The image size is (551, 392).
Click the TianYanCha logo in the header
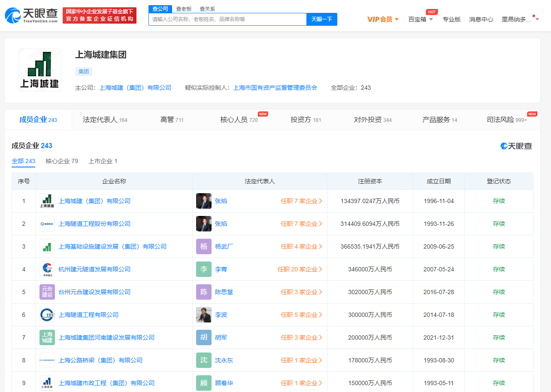pos(31,15)
